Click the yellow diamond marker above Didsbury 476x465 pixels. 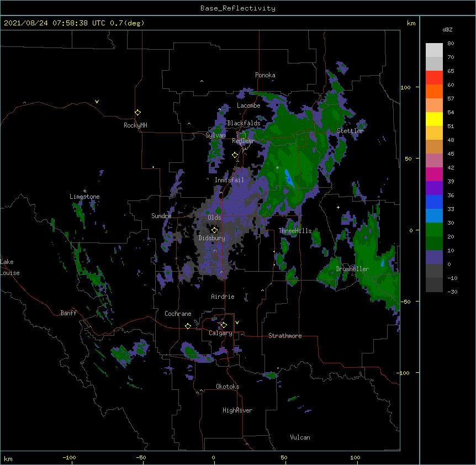point(214,230)
